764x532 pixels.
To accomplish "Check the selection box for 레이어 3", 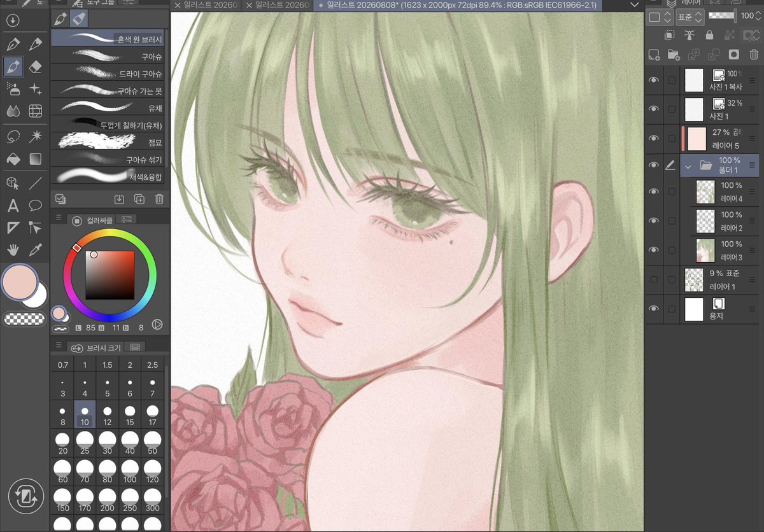I will point(672,250).
